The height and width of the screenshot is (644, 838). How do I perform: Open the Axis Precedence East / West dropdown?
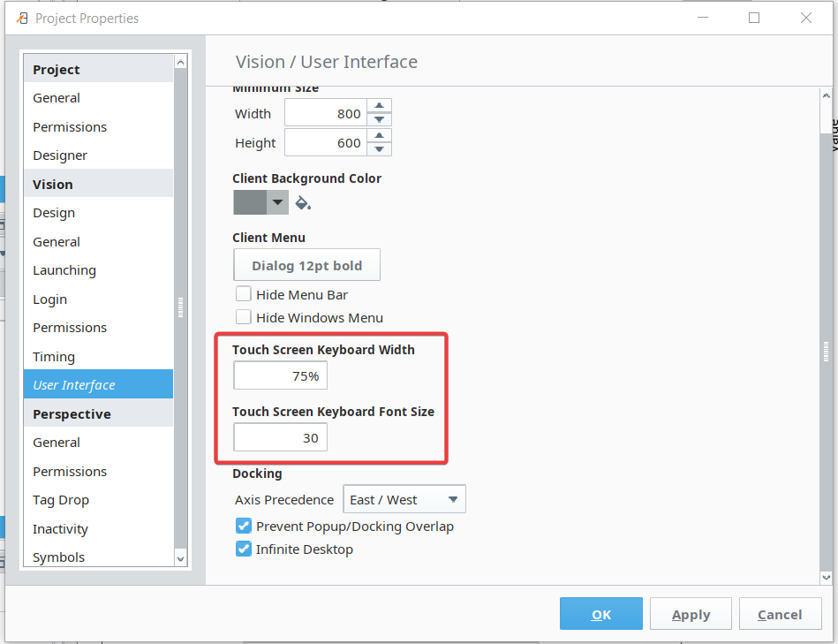click(404, 499)
